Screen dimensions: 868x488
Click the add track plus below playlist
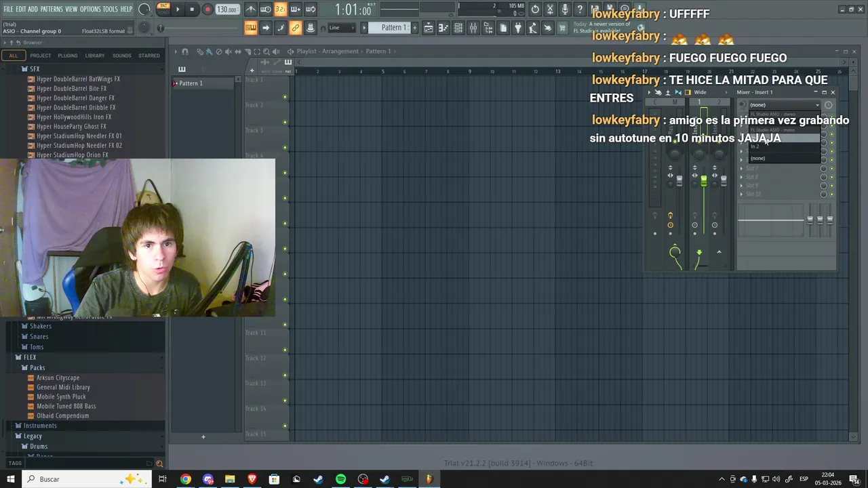(x=203, y=437)
